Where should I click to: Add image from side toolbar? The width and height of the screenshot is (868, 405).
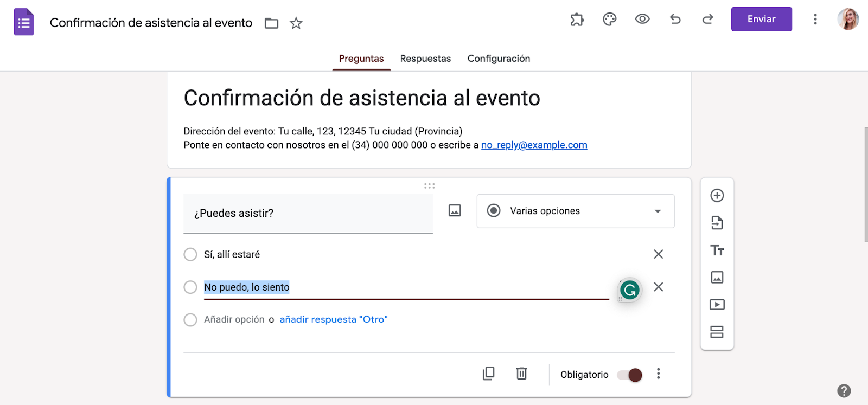pyautogui.click(x=717, y=278)
